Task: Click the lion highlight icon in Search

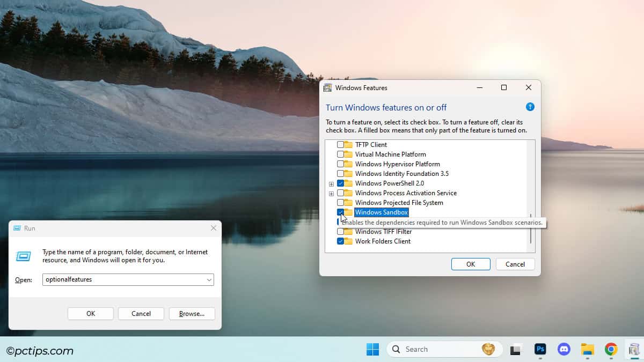Action: [488, 349]
